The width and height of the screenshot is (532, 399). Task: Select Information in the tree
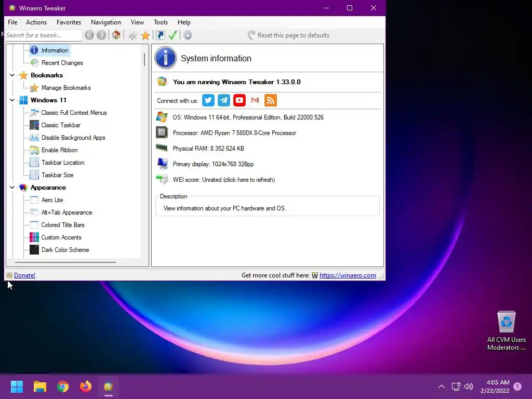click(55, 50)
